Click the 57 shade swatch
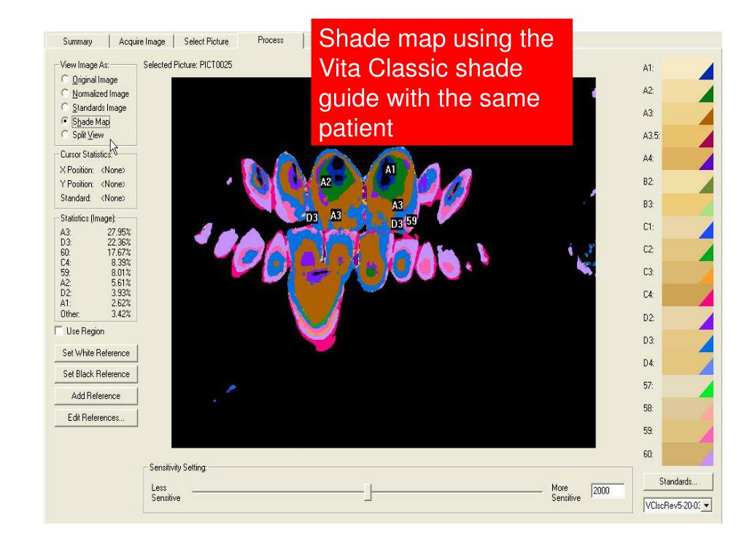 click(x=687, y=386)
